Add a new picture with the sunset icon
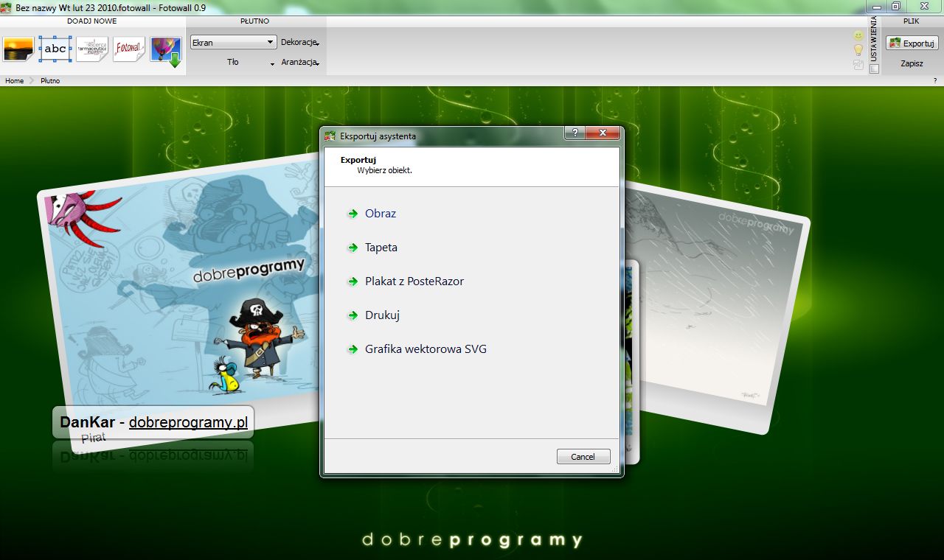Viewport: 944px width, 560px height. tap(18, 49)
